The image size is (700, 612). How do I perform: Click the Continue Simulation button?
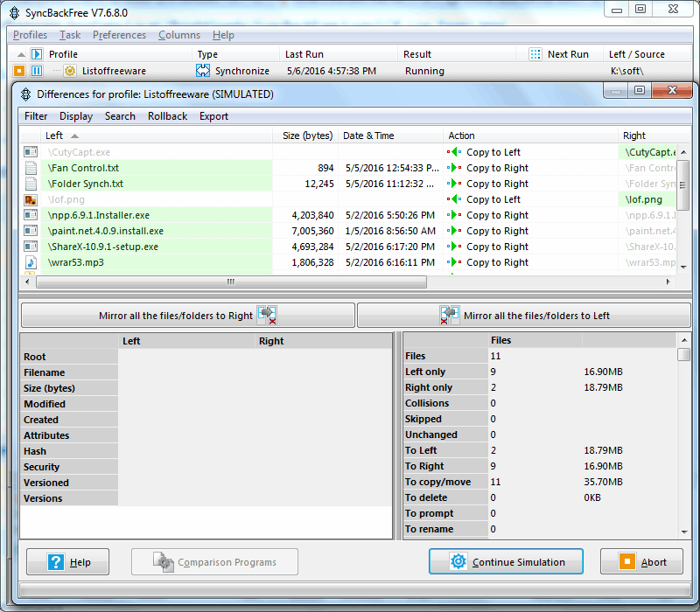click(506, 561)
